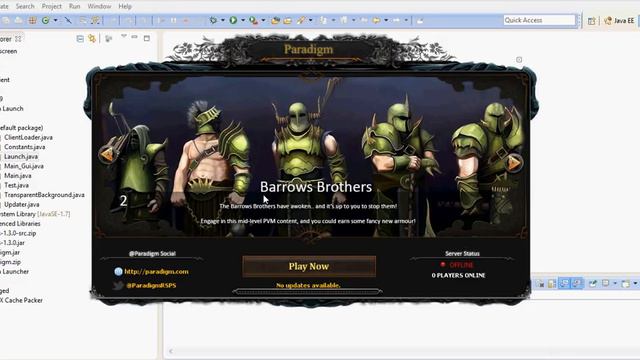The image size is (640, 360).
Task: Open External Tools dropdown arrow
Action: tap(263, 20)
